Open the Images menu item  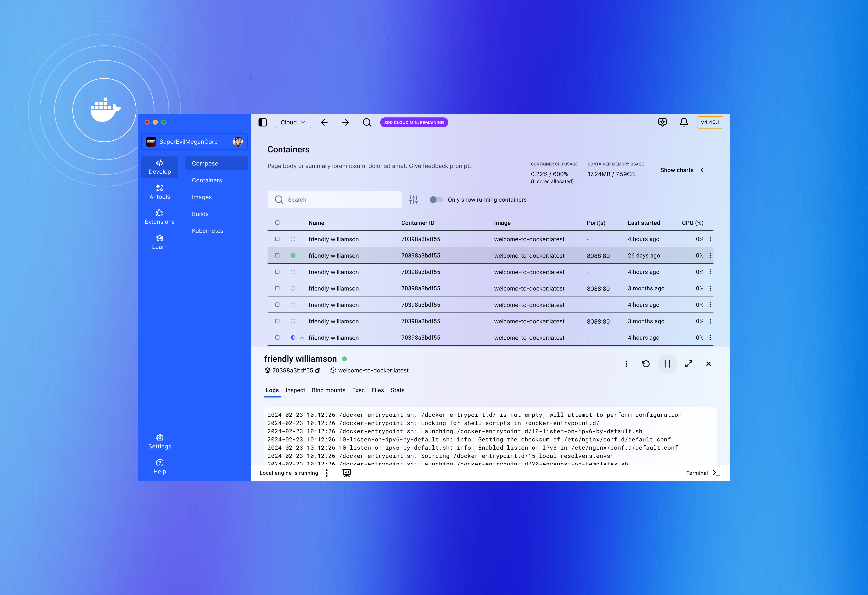(202, 197)
